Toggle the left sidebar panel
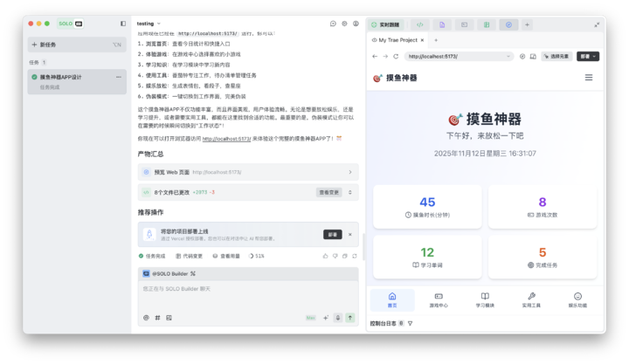The width and height of the screenshot is (629, 364). coord(123,24)
